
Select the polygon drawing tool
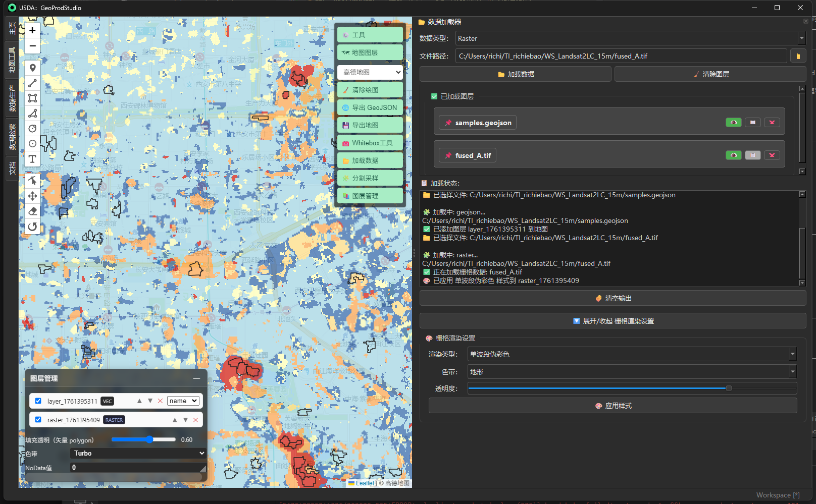pos(32,114)
